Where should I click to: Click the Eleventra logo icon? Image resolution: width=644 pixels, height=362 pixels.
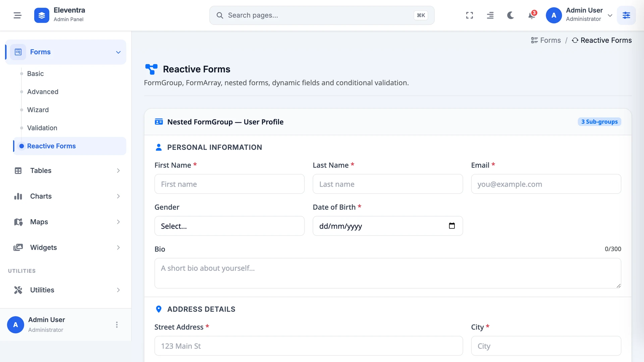(x=42, y=15)
